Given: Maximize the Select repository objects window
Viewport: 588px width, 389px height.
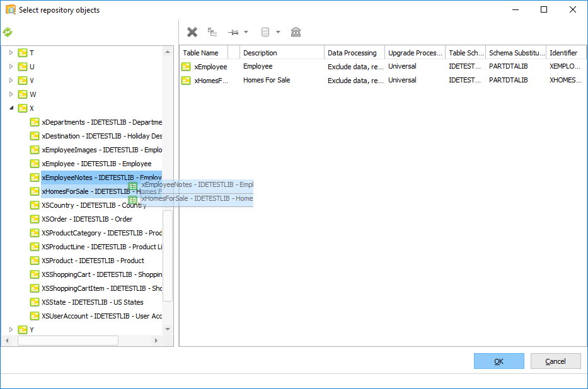Looking at the screenshot, I should pos(544,9).
